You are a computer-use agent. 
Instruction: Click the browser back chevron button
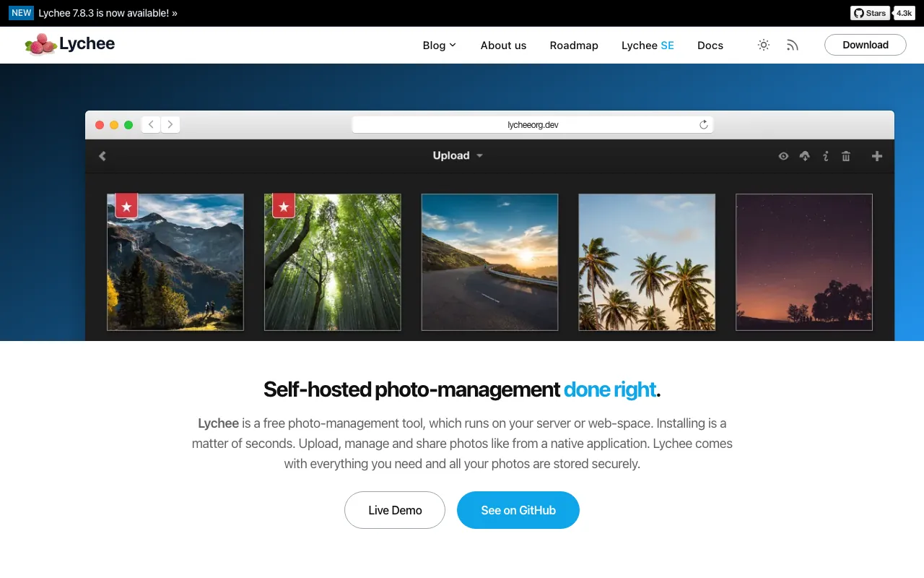click(x=151, y=124)
